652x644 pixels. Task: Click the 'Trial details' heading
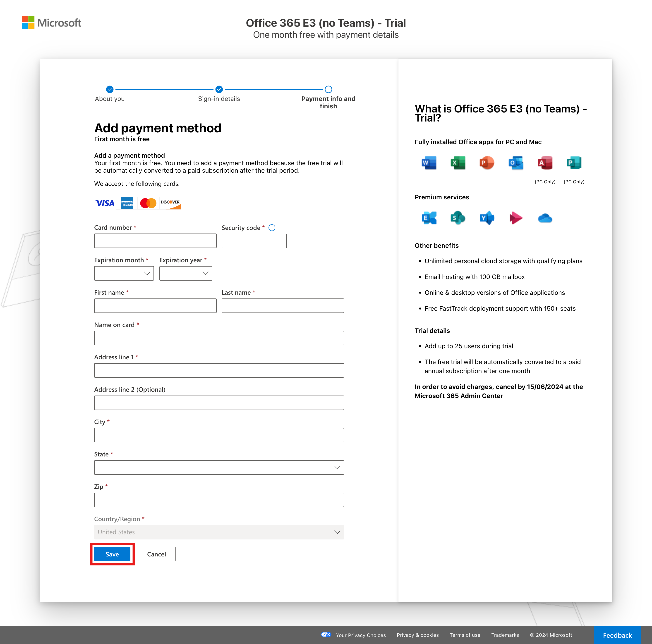click(x=432, y=331)
